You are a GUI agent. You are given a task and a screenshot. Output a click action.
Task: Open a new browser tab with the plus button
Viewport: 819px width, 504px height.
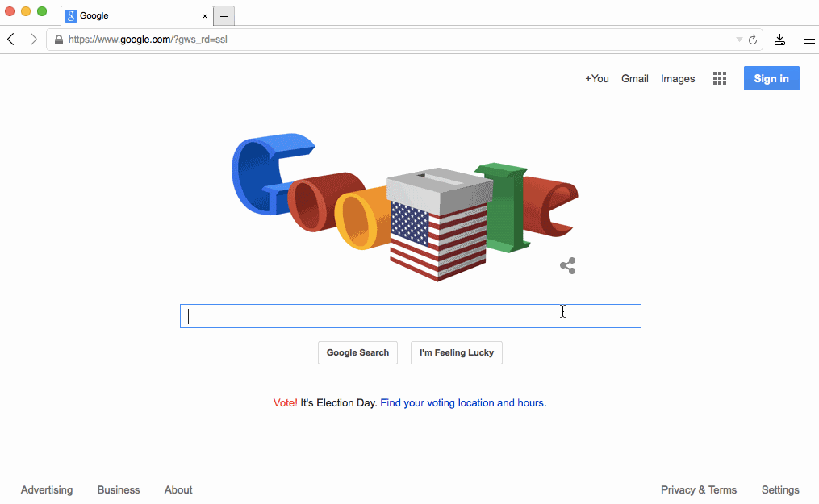point(224,15)
